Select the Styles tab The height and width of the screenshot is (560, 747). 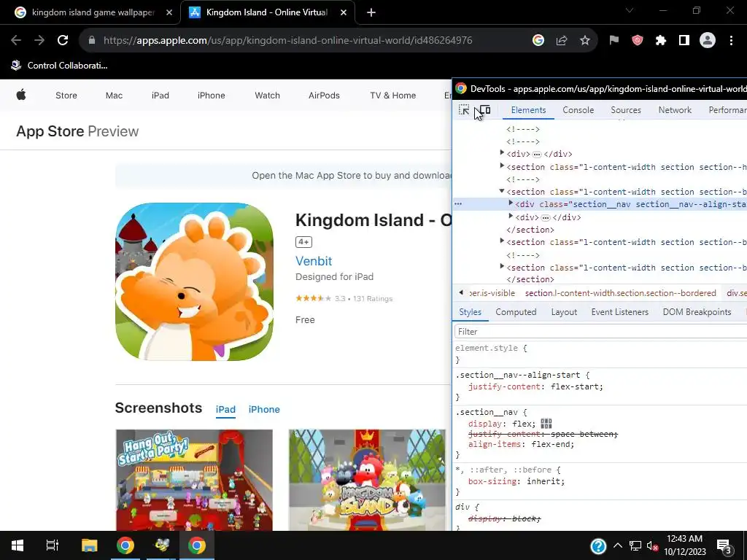(470, 312)
